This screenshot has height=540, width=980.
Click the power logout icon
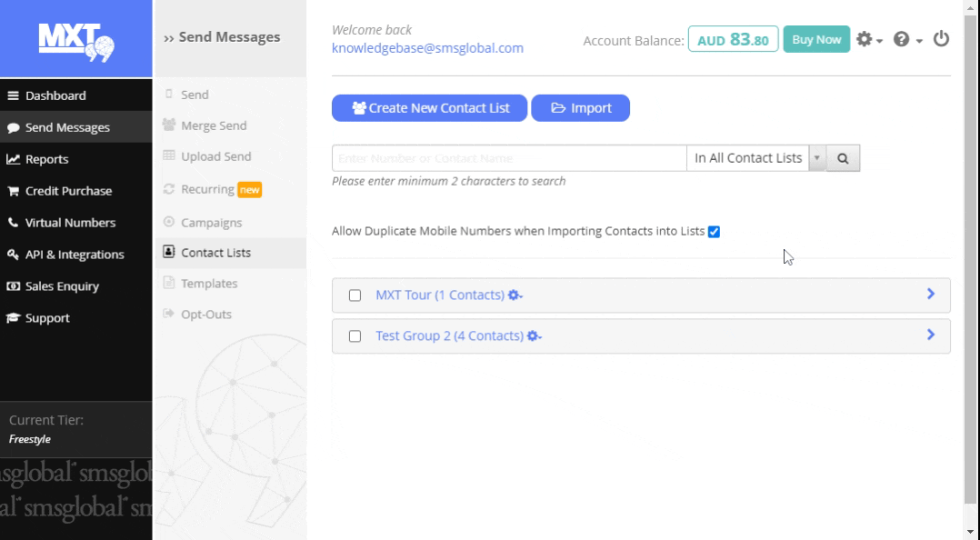tap(941, 39)
